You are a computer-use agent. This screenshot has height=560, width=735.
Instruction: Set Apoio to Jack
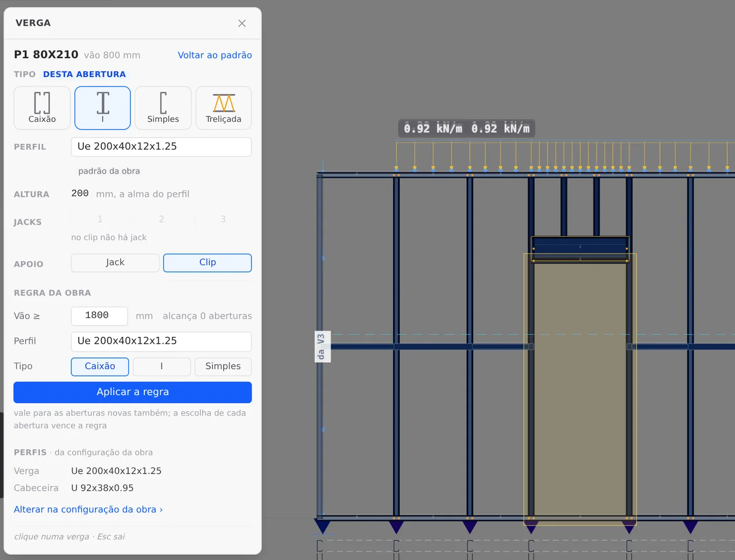pos(115,262)
